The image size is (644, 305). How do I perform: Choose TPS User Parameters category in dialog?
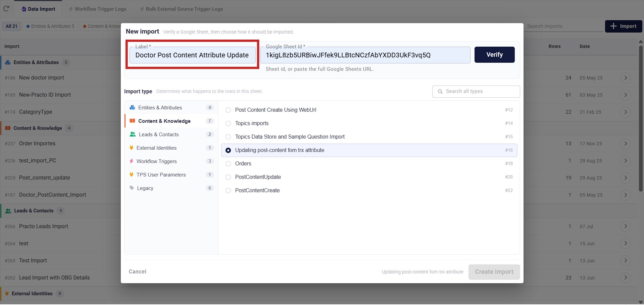coord(171,175)
